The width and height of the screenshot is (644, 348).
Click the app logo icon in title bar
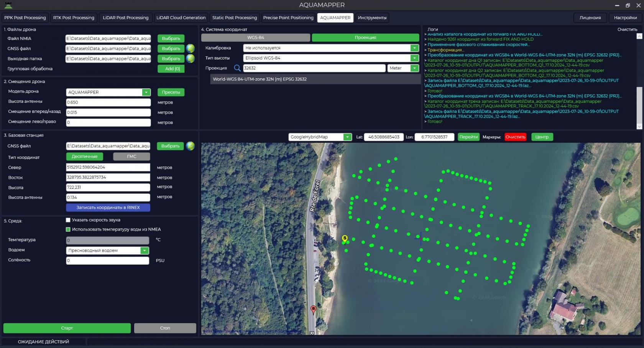[x=8, y=5]
